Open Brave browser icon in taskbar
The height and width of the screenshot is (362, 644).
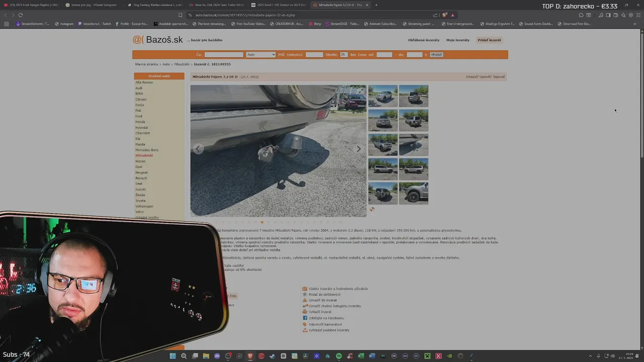(250, 356)
